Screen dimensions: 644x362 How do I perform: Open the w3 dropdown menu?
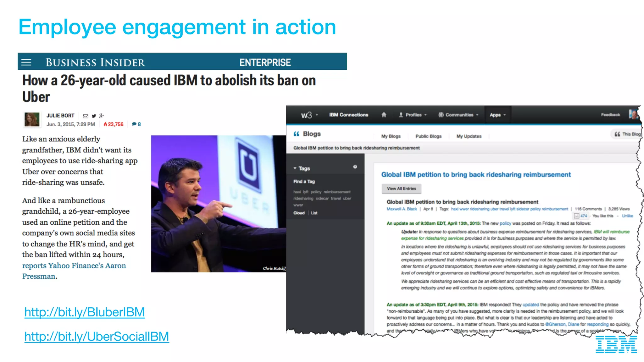pos(309,115)
